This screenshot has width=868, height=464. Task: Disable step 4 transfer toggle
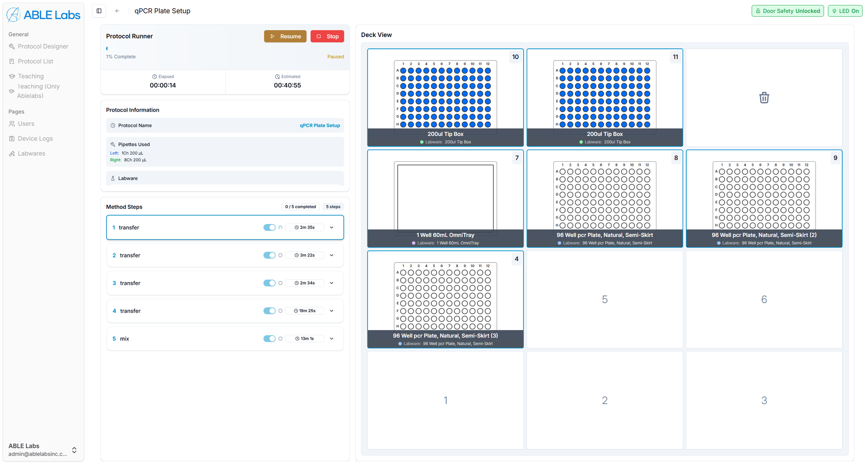pos(269,311)
